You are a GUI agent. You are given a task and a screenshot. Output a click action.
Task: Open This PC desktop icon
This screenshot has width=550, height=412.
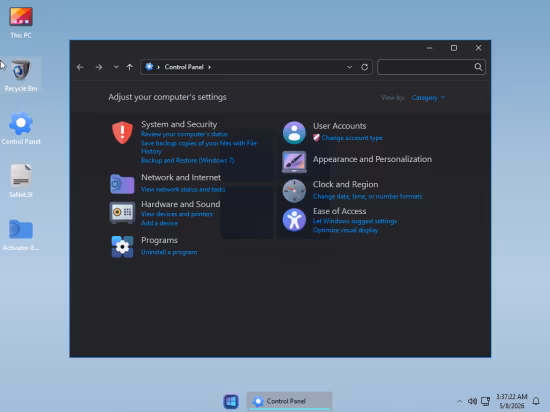21,22
